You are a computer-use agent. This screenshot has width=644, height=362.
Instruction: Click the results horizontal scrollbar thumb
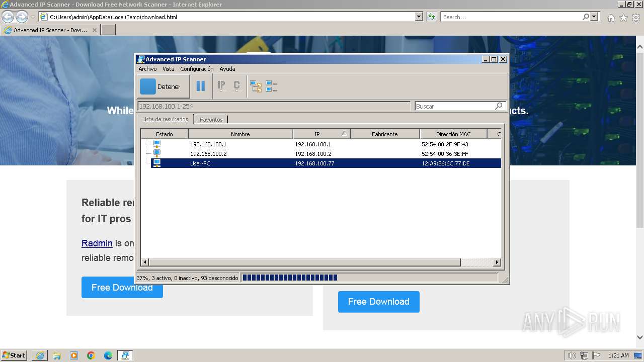(304, 262)
